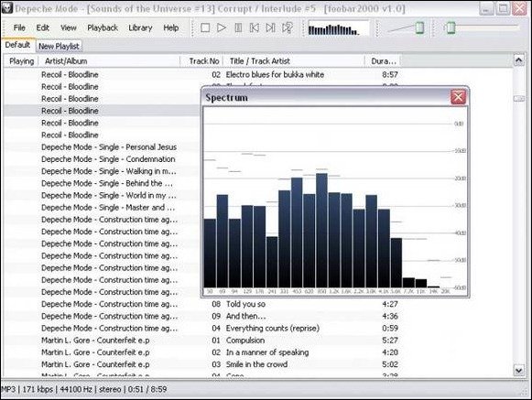Select Depeche Mode - Single - Personal Jesus

pyautogui.click(x=109, y=146)
